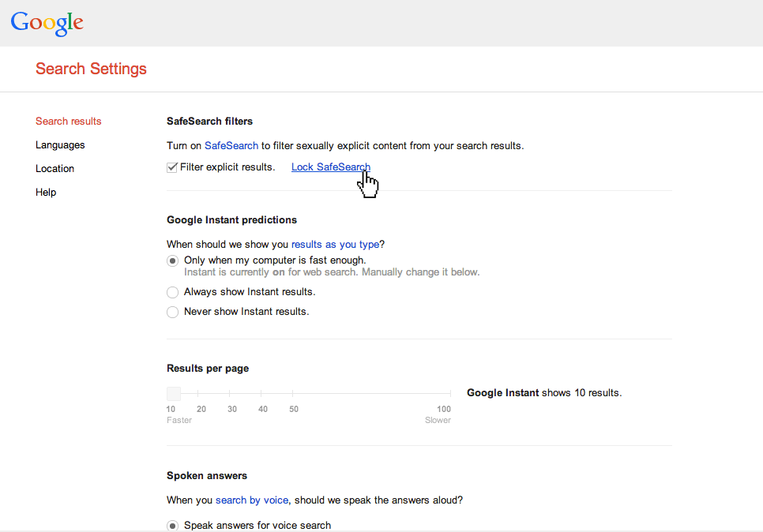Click the Search Settings page heading

point(91,69)
